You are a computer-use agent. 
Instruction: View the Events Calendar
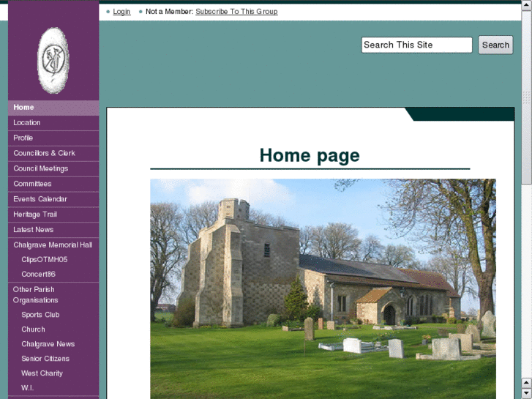click(53, 199)
